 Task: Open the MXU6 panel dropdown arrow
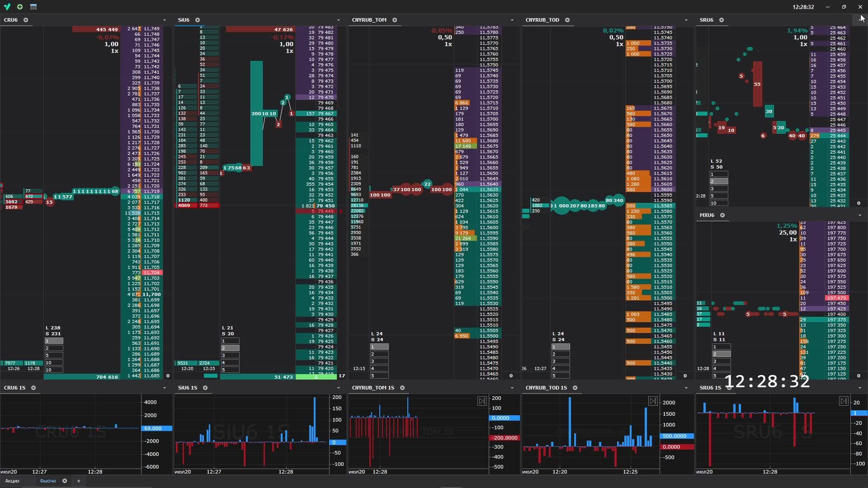(859, 215)
